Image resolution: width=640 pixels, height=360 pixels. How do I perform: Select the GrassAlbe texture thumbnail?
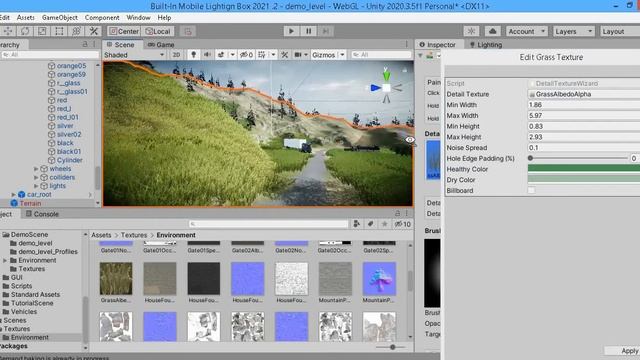116,278
